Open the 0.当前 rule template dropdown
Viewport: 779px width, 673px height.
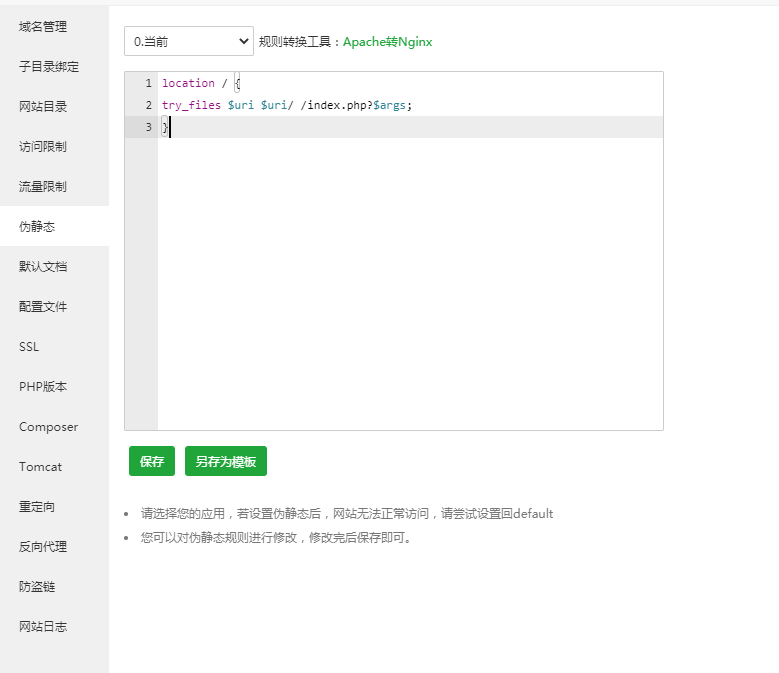[x=189, y=41]
